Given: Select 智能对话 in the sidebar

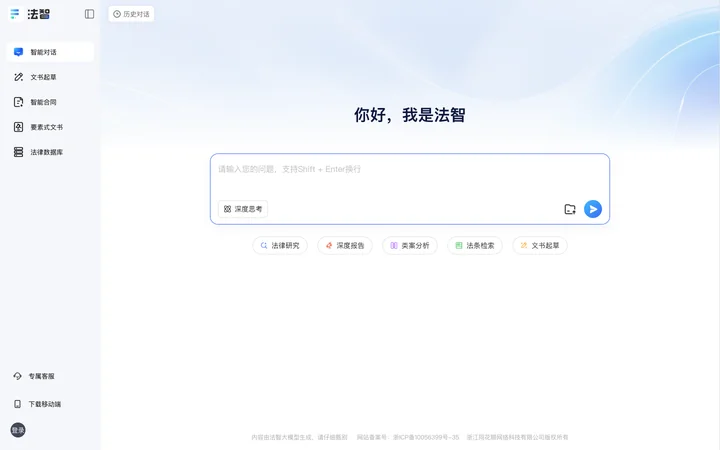Looking at the screenshot, I should (x=51, y=52).
